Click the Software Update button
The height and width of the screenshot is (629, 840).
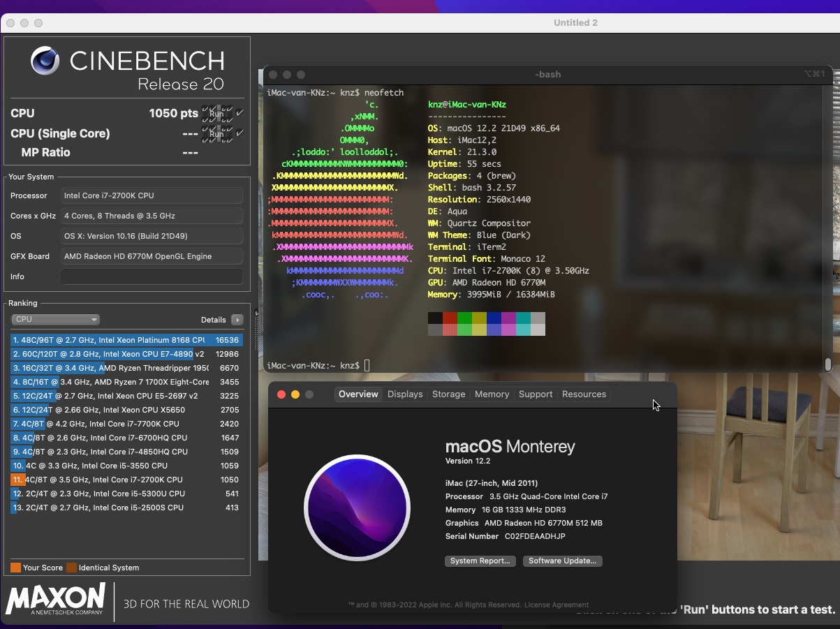point(562,561)
